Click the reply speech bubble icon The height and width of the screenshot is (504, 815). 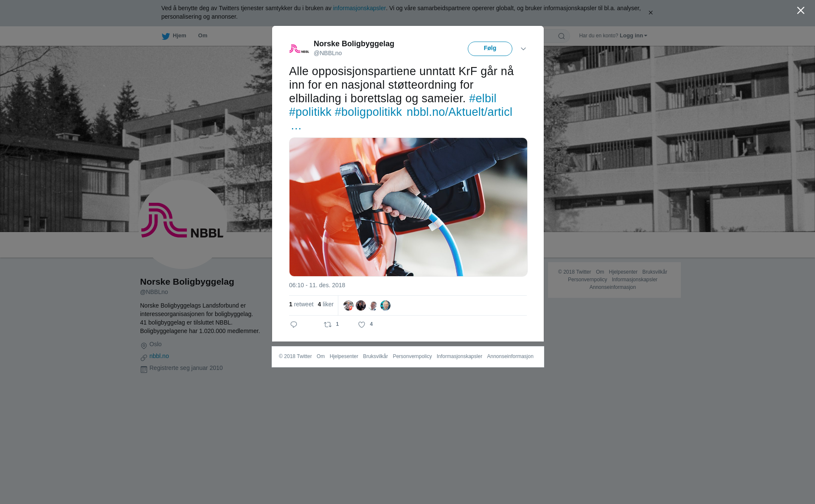[x=294, y=325]
